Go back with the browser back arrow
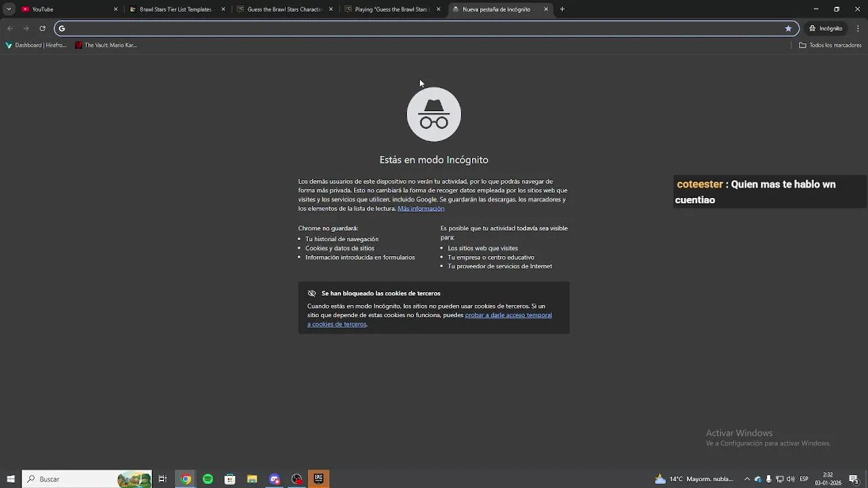The height and width of the screenshot is (488, 868). point(9,28)
